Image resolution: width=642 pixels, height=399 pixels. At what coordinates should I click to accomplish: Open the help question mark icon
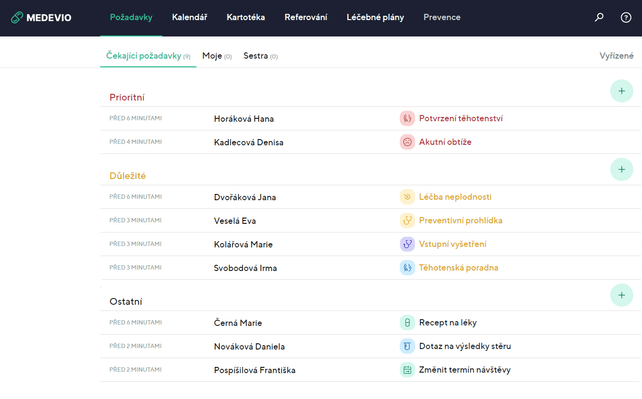[626, 17]
